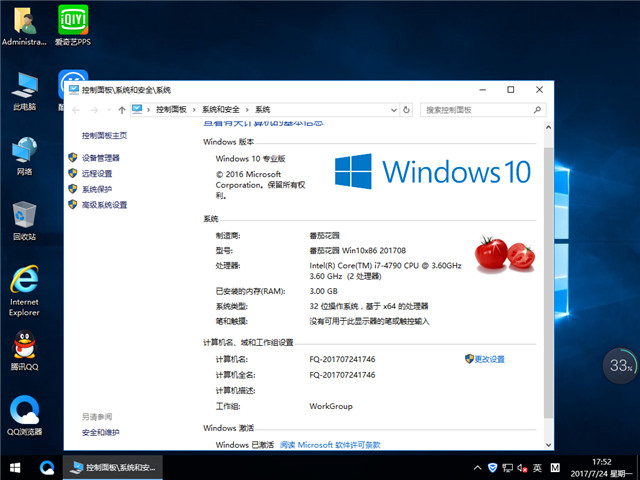This screenshot has width=640, height=480.
Task: Go back in Control Panel navigation
Action: [76, 110]
